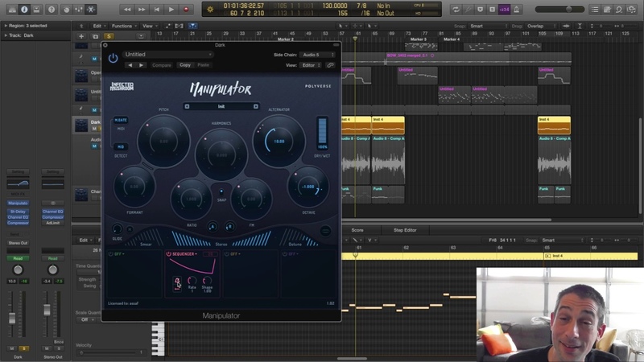This screenshot has height=362, width=644.
Task: Click the Rewind transport button
Action: (127, 9)
